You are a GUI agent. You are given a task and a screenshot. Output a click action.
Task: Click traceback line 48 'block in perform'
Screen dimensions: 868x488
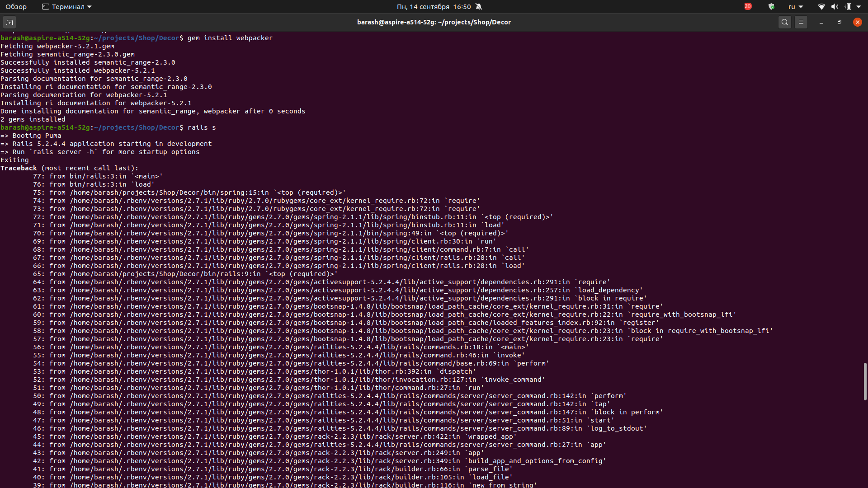coord(348,412)
